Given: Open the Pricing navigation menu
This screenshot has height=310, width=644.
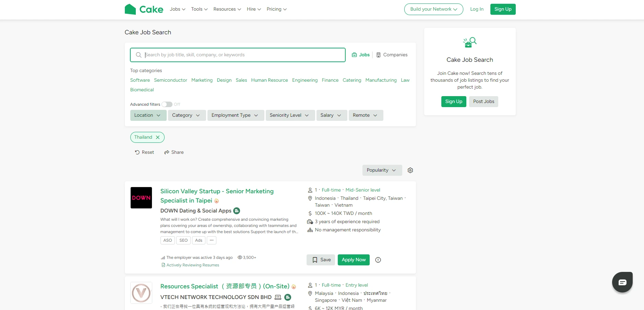Looking at the screenshot, I should [x=276, y=9].
